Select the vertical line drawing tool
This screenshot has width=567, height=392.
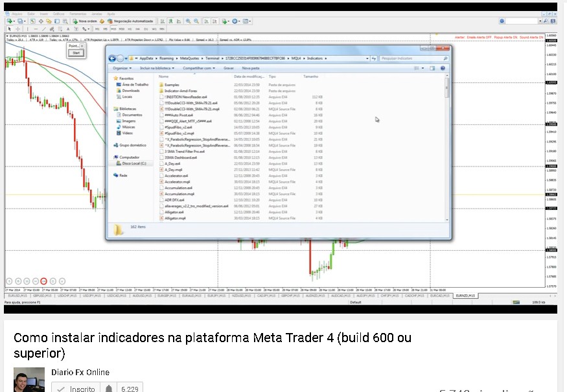pyautogui.click(x=27, y=29)
